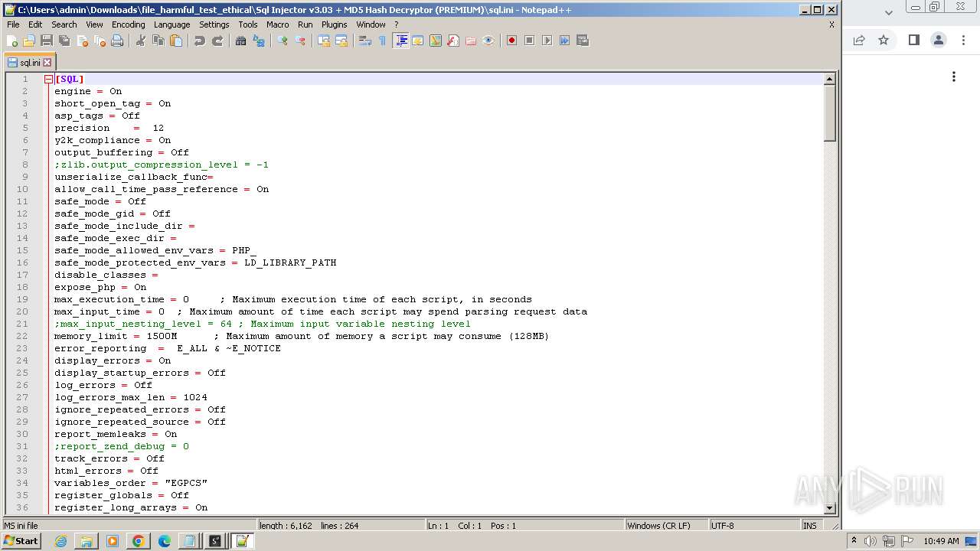Stop macro recording with the stop icon
Screen dimensions: 980x551
click(530, 41)
